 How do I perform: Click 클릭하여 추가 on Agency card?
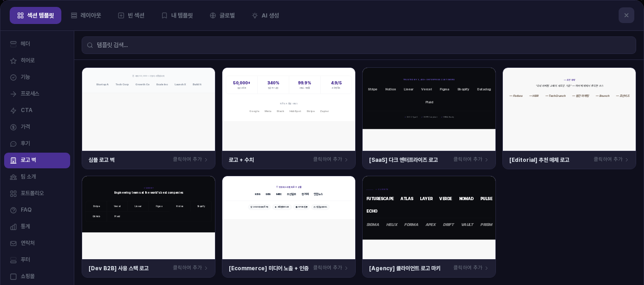[468, 268]
